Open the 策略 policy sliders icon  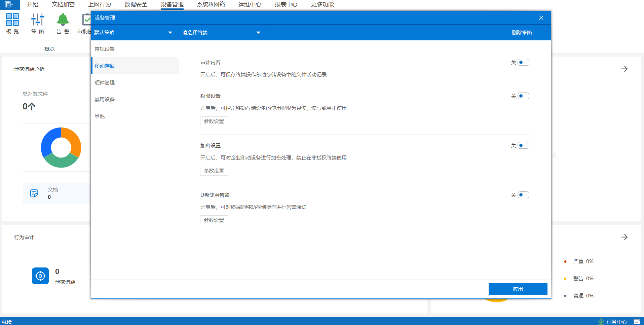(38, 20)
